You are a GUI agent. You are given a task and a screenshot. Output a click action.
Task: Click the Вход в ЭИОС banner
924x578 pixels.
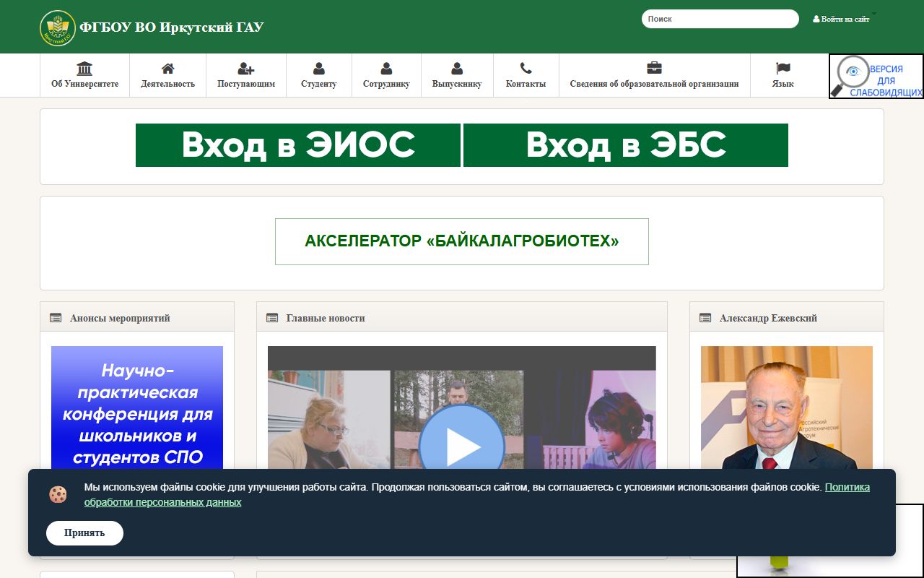(x=298, y=145)
